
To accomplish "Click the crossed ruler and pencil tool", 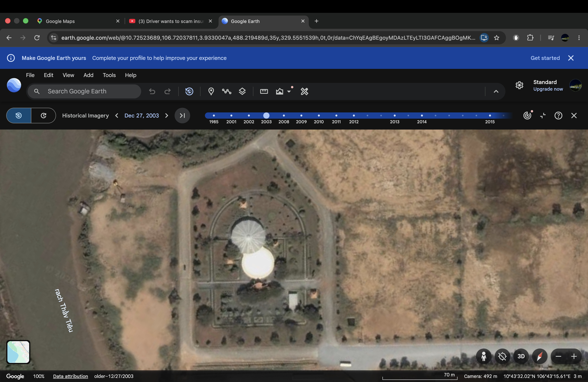I will pos(304,91).
